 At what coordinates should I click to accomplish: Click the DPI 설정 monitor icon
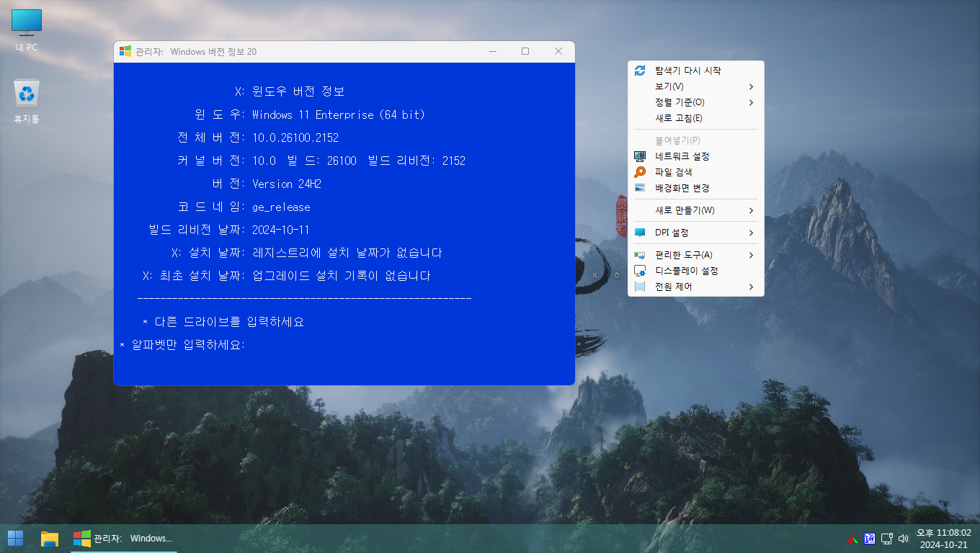(639, 233)
